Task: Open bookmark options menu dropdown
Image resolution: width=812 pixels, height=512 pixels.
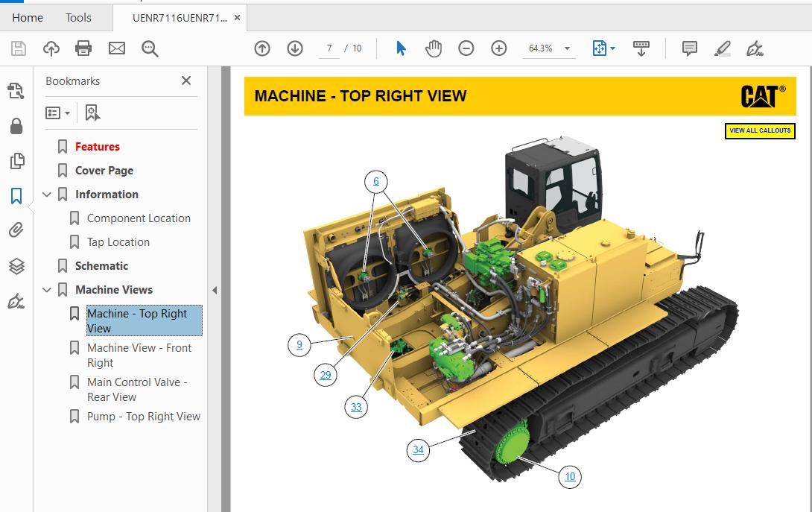Action: 57,113
